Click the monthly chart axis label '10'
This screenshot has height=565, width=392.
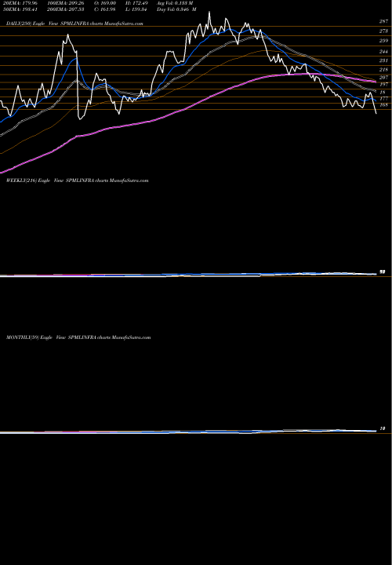point(383,428)
